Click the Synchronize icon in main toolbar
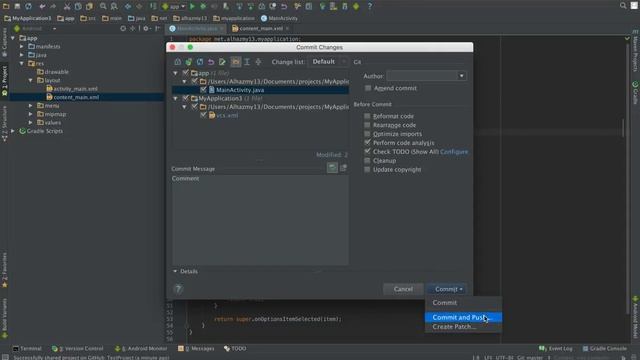 click(28, 6)
